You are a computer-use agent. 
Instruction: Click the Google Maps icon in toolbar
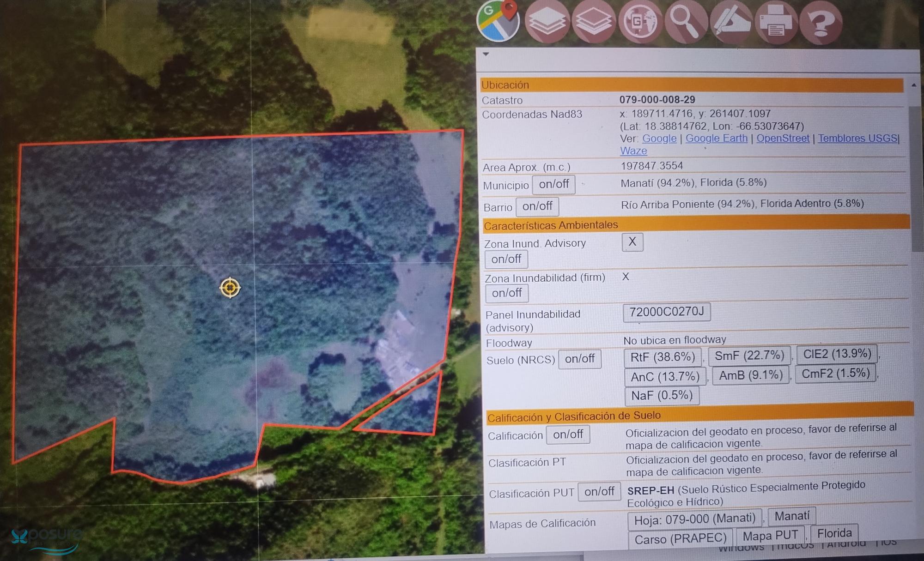pyautogui.click(x=498, y=21)
